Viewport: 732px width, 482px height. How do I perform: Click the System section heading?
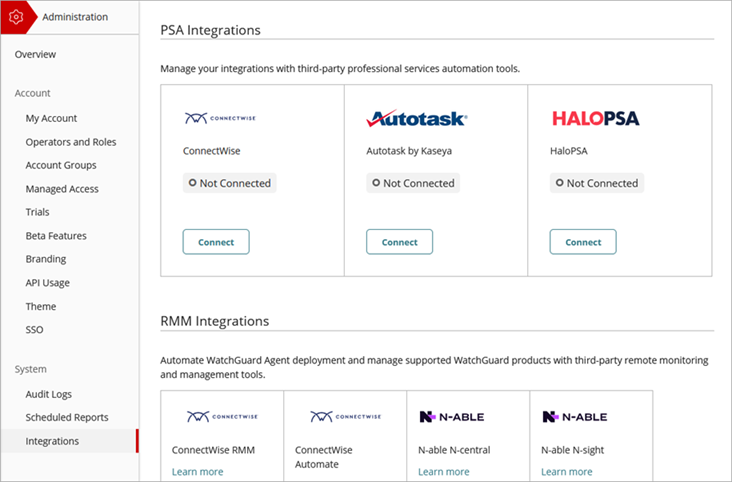pyautogui.click(x=30, y=369)
